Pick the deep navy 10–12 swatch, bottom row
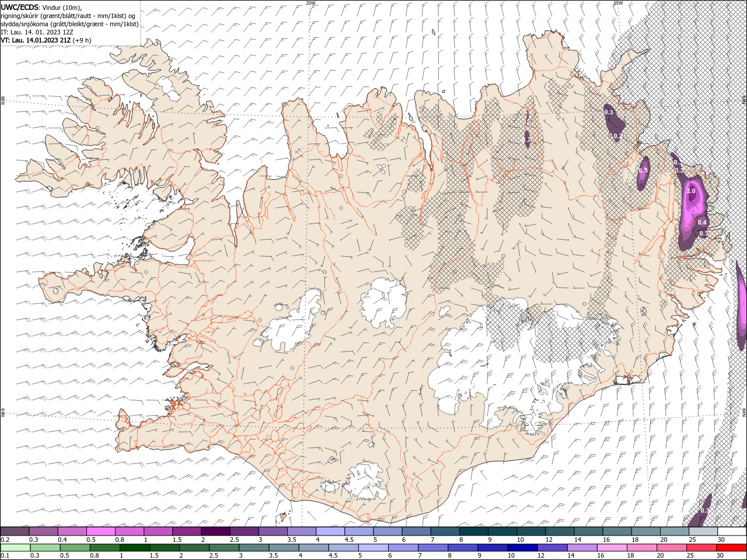Image resolution: width=747 pixels, height=560 pixels. 522,548
